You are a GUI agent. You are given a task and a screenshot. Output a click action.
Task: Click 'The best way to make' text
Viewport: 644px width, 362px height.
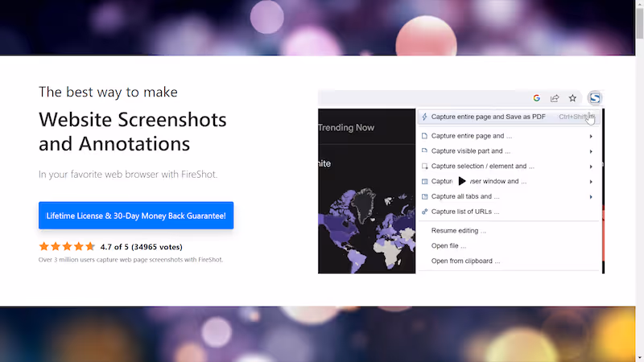pos(108,92)
